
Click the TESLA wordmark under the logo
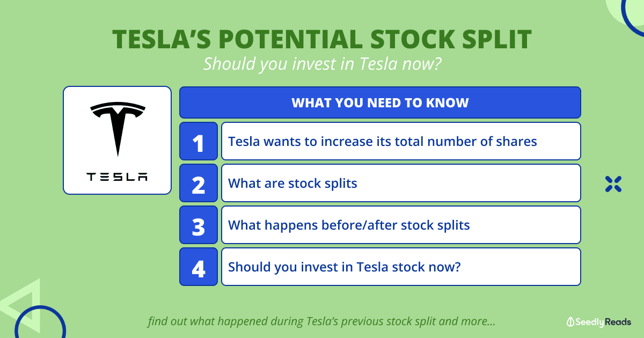coord(118,177)
